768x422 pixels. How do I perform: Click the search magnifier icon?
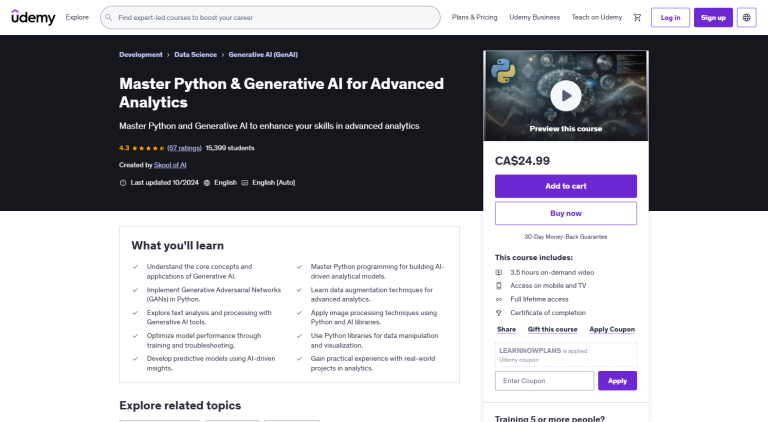pyautogui.click(x=108, y=17)
